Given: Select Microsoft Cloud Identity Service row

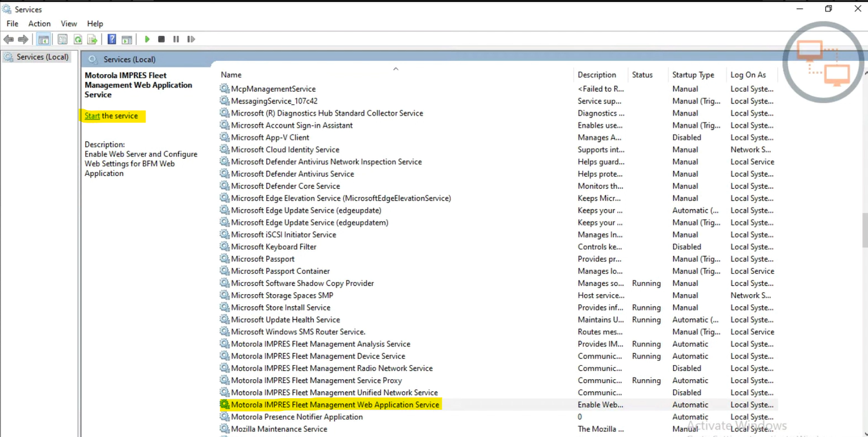Looking at the screenshot, I should pyautogui.click(x=285, y=149).
